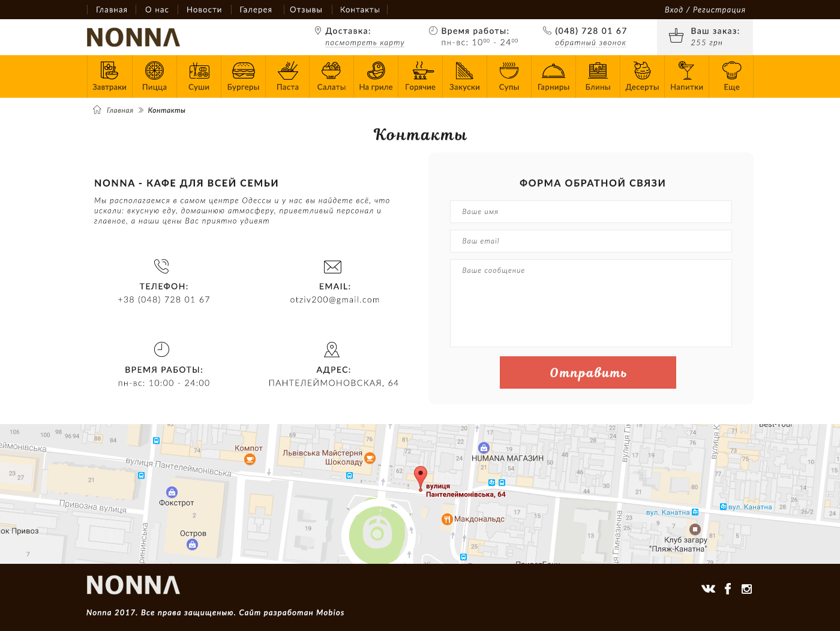Visit the Facebook page icon
The width and height of the screenshot is (840, 631).
pos(728,589)
